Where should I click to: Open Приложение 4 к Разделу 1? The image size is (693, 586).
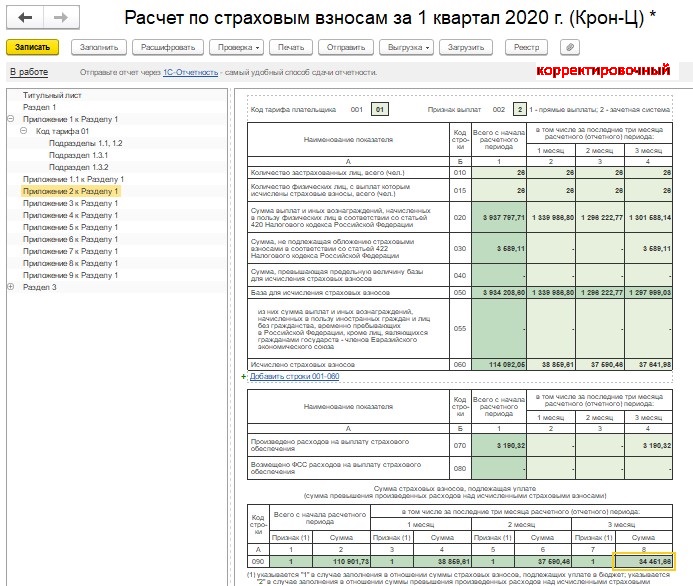tap(70, 215)
